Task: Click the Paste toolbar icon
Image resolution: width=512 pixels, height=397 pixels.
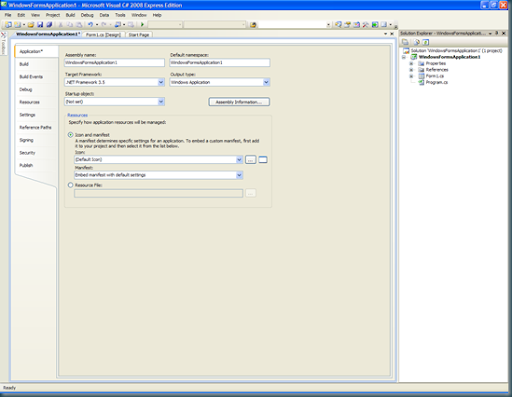Action: 79,24
